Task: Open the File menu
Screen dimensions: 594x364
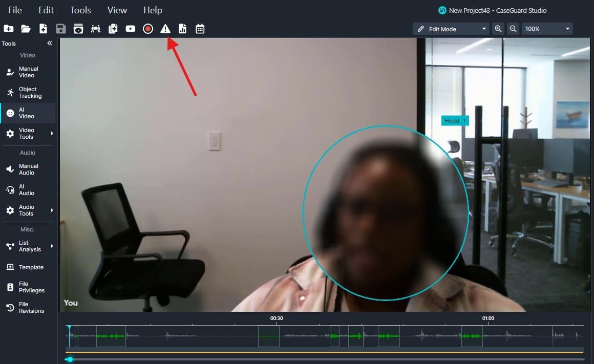Action: (15, 10)
